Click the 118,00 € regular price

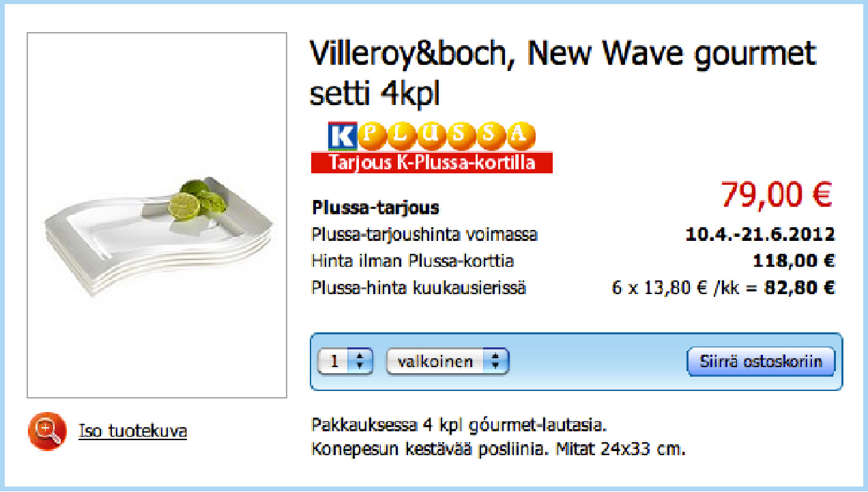click(794, 261)
